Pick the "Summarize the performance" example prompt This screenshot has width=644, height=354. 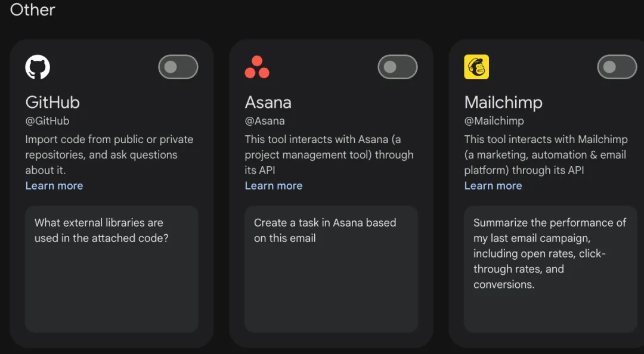click(550, 269)
